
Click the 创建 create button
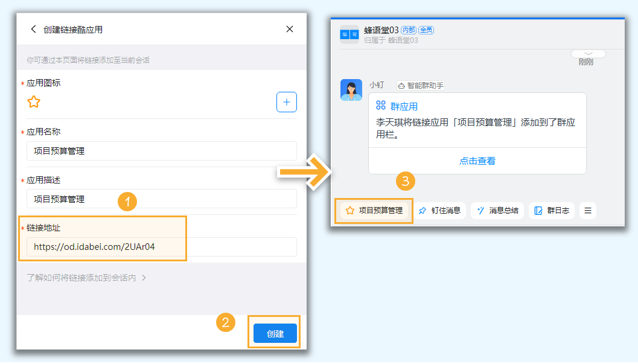[274, 333]
